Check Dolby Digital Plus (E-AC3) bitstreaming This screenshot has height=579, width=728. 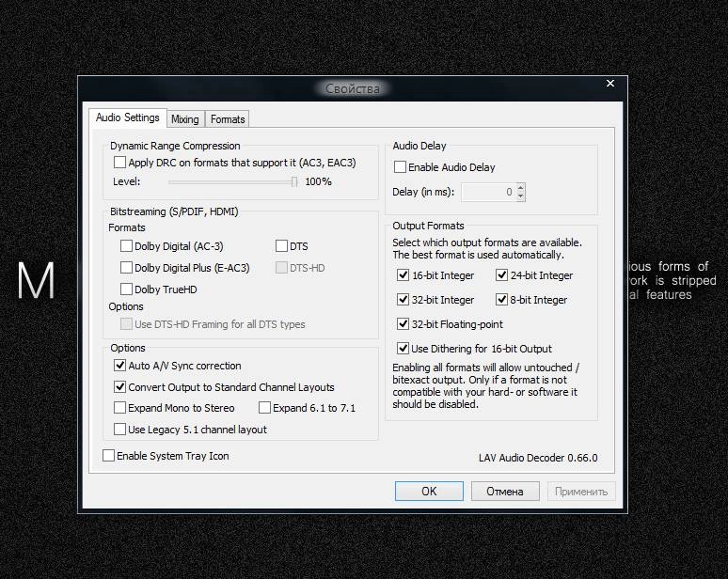click(126, 268)
